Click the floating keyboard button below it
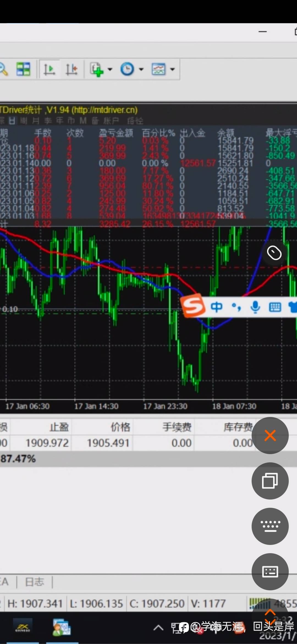 pos(270,572)
